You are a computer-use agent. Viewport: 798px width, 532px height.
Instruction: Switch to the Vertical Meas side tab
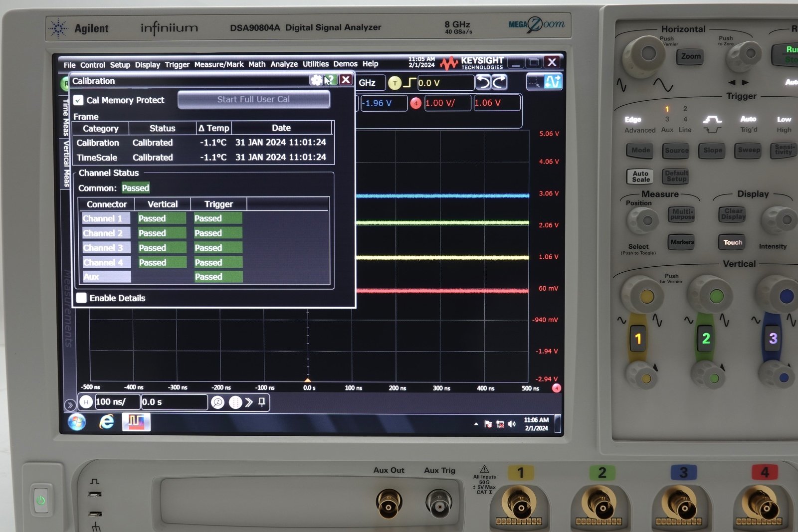(x=65, y=164)
